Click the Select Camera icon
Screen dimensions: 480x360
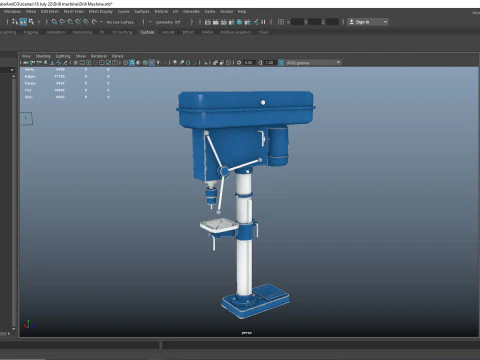coord(26,63)
